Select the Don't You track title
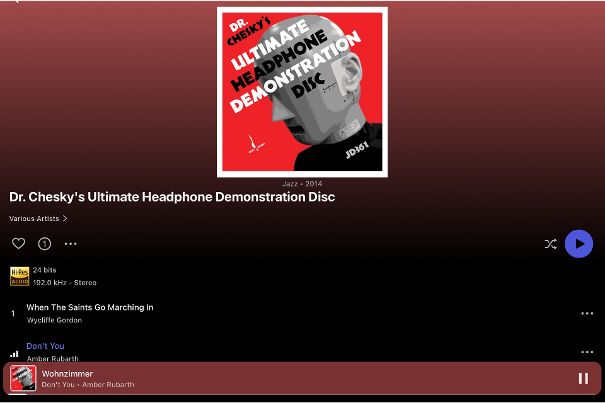 tap(45, 346)
